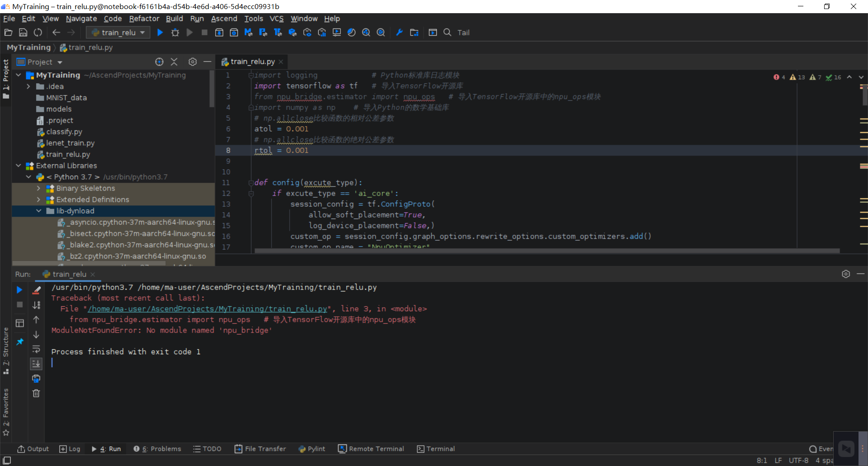
Task: Toggle soft-wrap in the Run console
Action: pyautogui.click(x=36, y=349)
